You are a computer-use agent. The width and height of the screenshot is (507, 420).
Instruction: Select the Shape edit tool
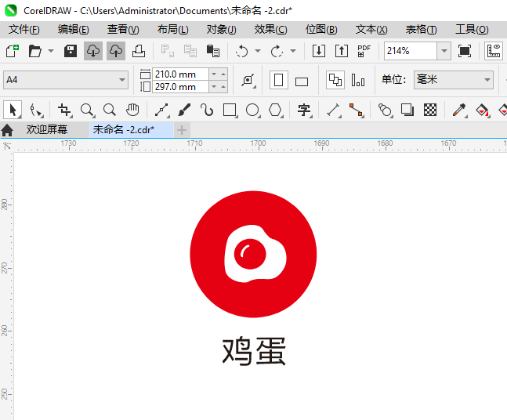pyautogui.click(x=36, y=110)
